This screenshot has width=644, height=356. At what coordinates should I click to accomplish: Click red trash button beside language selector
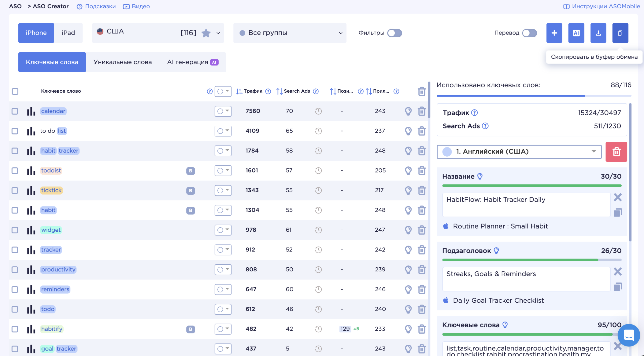(616, 152)
